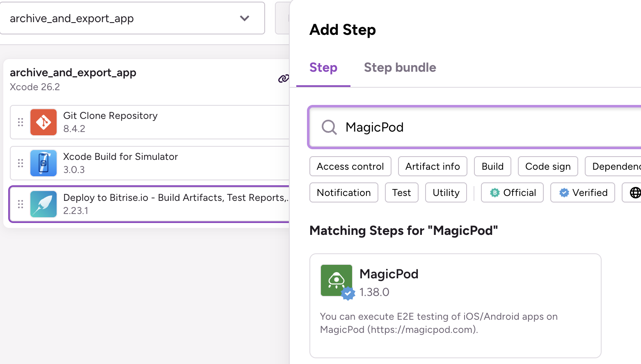Image resolution: width=641 pixels, height=364 pixels.
Task: Toggle the Dependency category filter
Action: 613,166
